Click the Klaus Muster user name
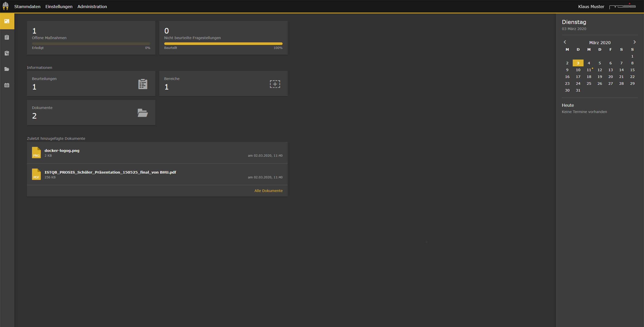 pos(591,6)
